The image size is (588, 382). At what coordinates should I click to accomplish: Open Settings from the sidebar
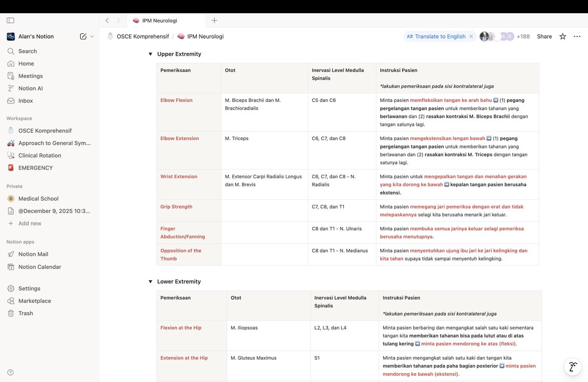tap(49, 288)
